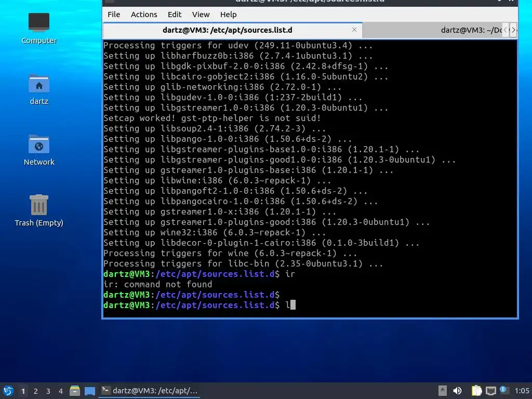
Task: Click the show desktop taskbar icon
Action: [89, 391]
